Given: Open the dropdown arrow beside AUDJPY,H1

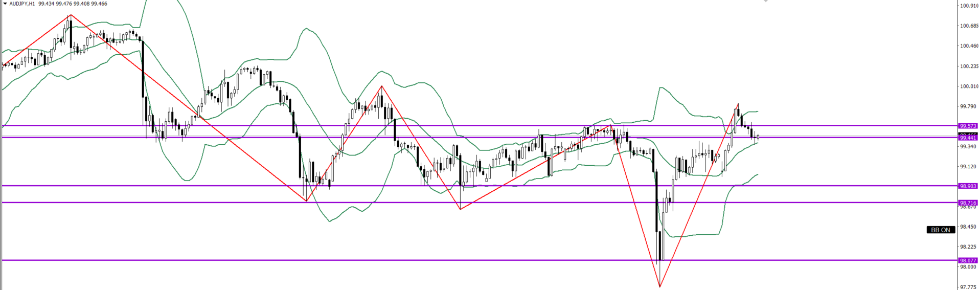Looking at the screenshot, I should (5, 4).
